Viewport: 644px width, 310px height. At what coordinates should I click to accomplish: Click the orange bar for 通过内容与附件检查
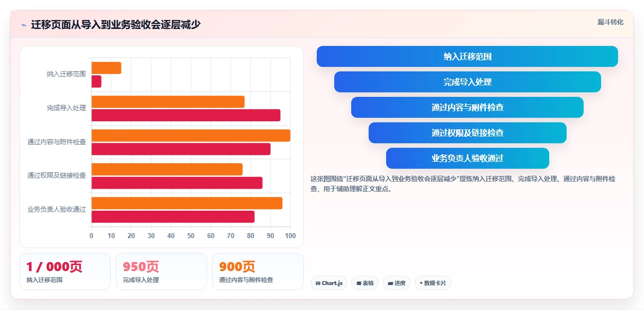pyautogui.click(x=191, y=135)
